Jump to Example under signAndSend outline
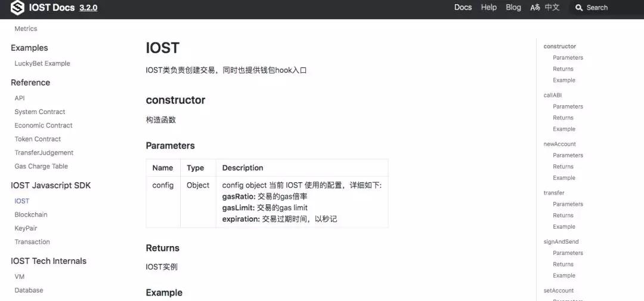 (x=564, y=275)
